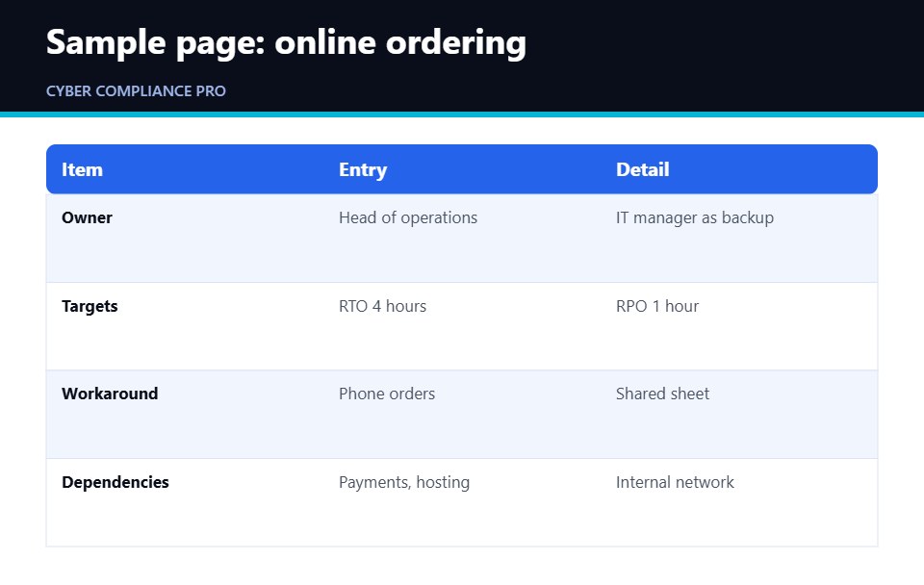
Task: Click the 'Sample page: online ordering' title
Action: click(286, 43)
